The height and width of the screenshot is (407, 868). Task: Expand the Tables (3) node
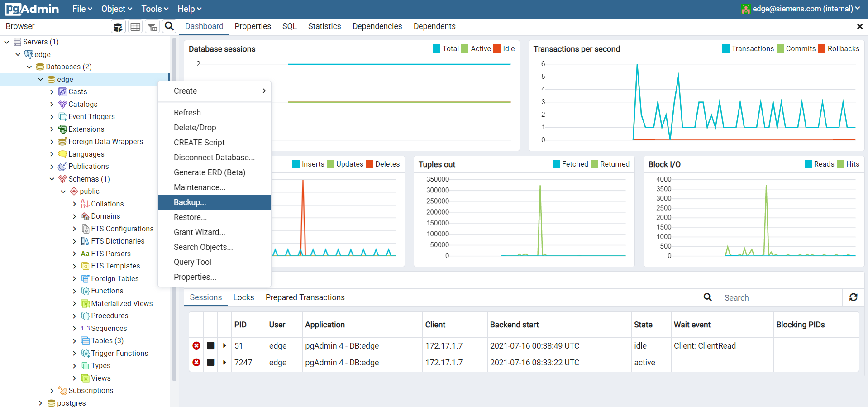(x=75, y=341)
